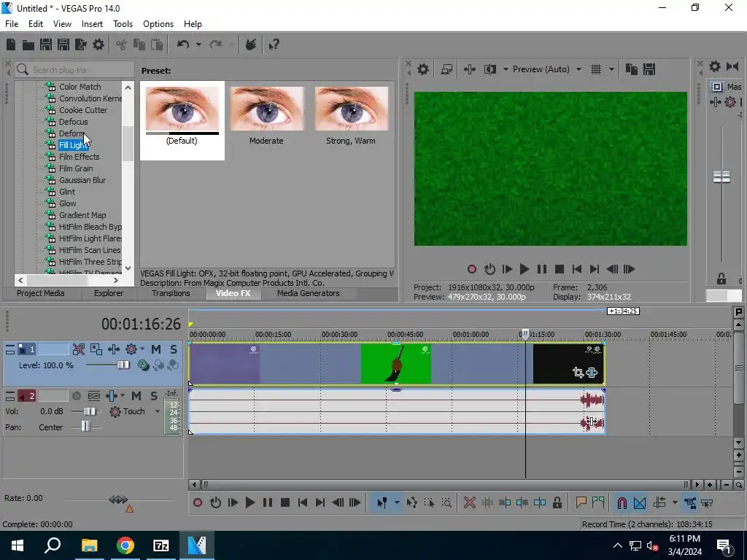The width and height of the screenshot is (747, 560).
Task: Click the Razor-like delete red X icon
Action: tap(470, 502)
